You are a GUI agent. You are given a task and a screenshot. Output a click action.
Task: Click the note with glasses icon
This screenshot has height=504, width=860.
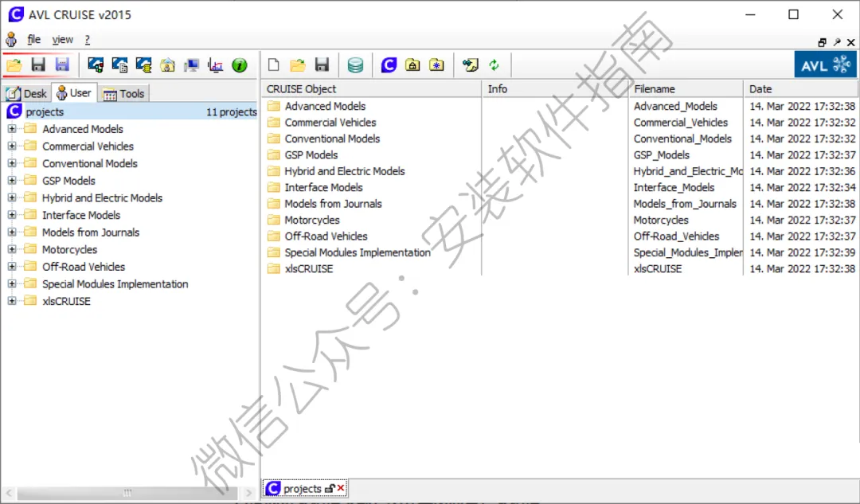(x=470, y=65)
